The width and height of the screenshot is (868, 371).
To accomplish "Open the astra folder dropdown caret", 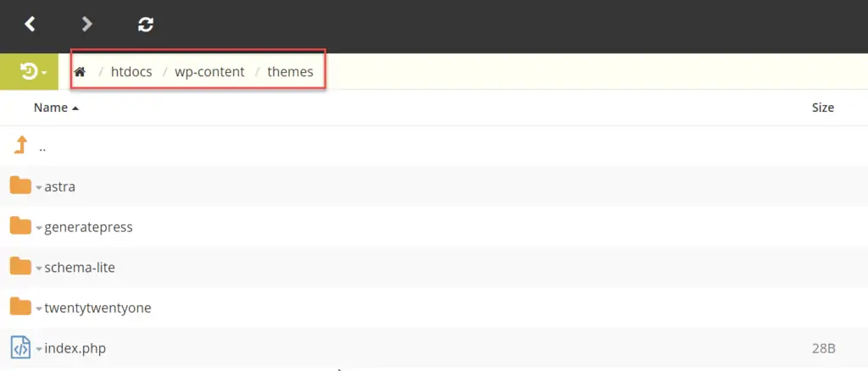I will tap(39, 188).
